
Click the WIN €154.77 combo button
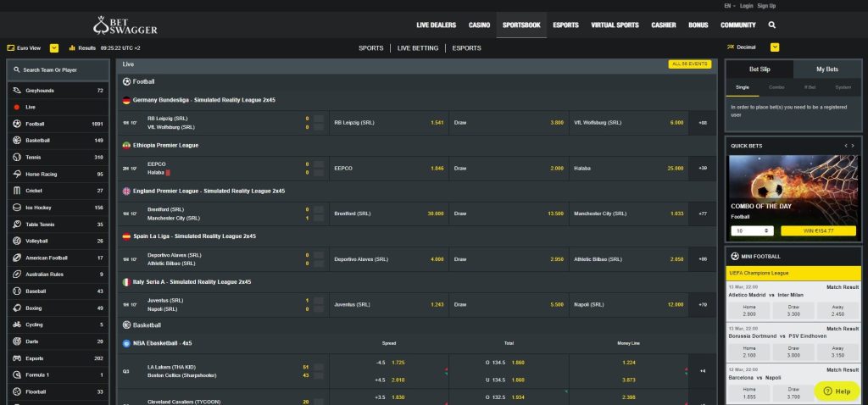coord(818,230)
